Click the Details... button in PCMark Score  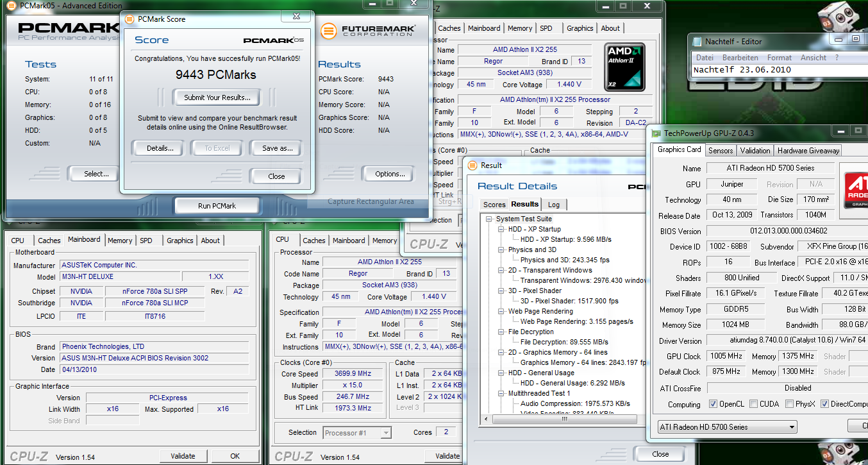click(160, 148)
